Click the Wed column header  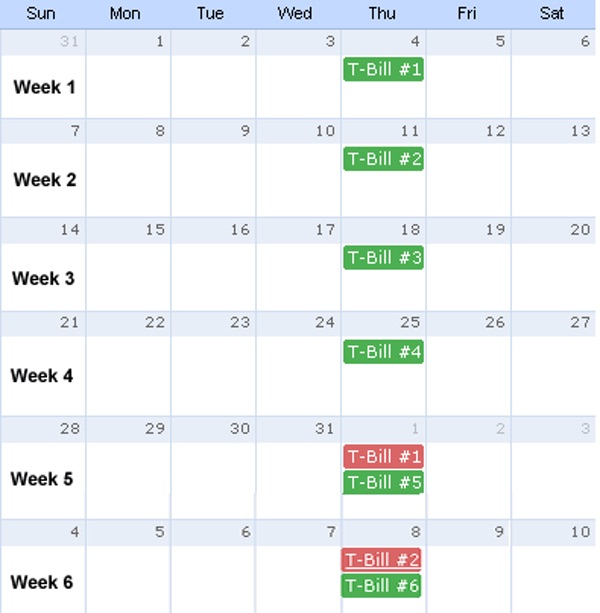pyautogui.click(x=295, y=13)
